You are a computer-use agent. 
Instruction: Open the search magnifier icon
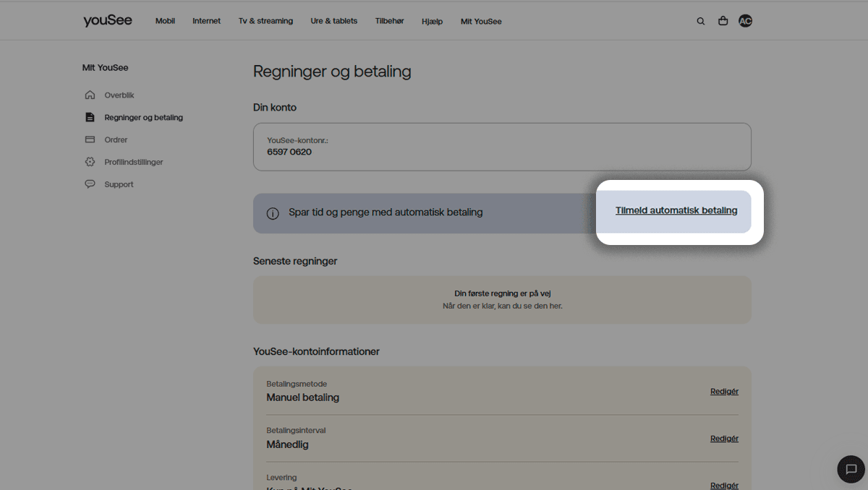pyautogui.click(x=700, y=22)
